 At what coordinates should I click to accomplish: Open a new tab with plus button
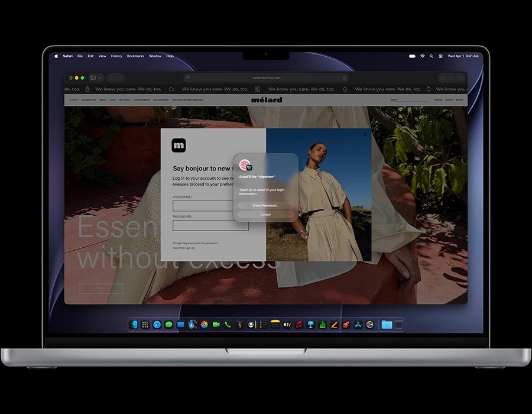(451, 77)
